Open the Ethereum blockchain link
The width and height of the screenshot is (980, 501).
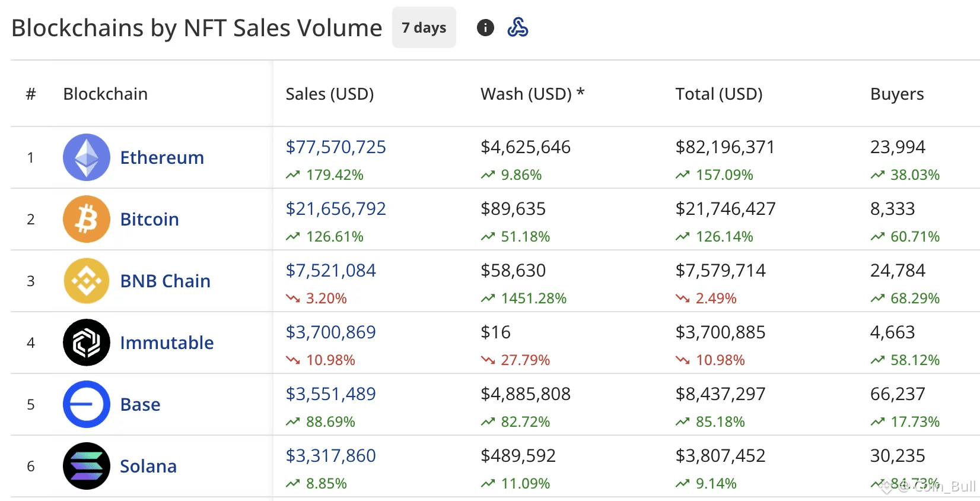pyautogui.click(x=162, y=157)
